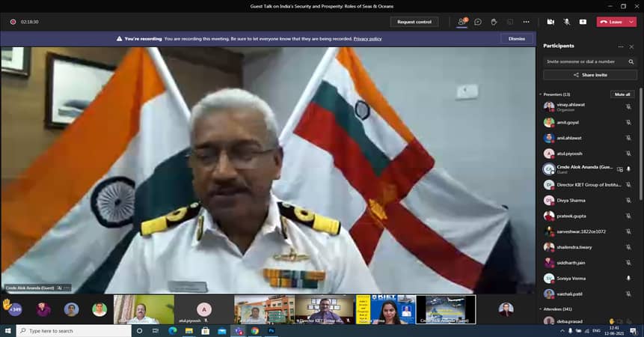The image size is (644, 337).
Task: Open Participants panel more options ellipsis
Action: pos(620,46)
